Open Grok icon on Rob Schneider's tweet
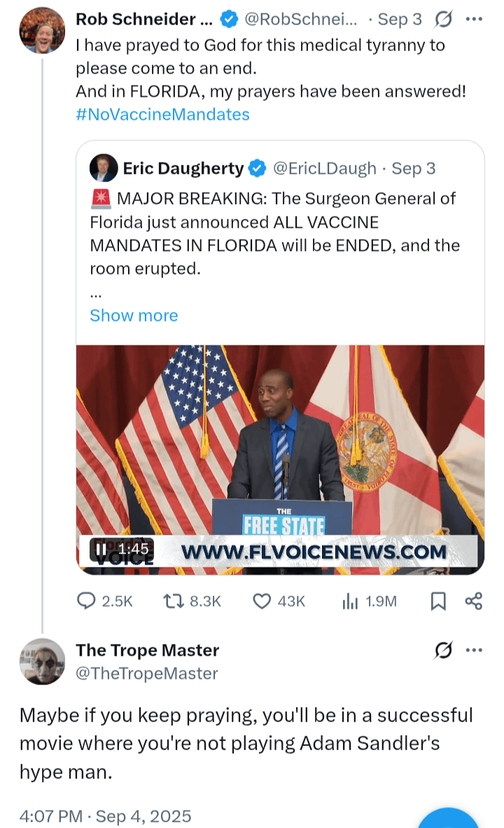Screen dimensions: 504x828 coord(443,20)
